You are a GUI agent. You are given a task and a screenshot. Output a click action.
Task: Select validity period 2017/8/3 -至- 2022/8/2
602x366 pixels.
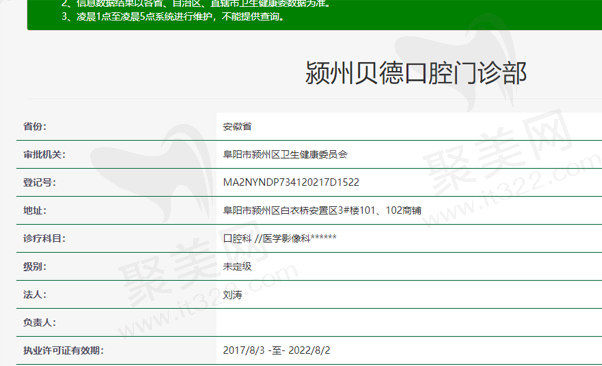(x=276, y=351)
